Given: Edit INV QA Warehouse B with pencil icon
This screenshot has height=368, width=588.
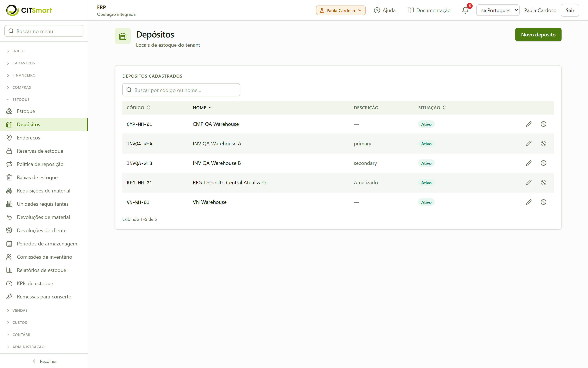Looking at the screenshot, I should tap(529, 163).
